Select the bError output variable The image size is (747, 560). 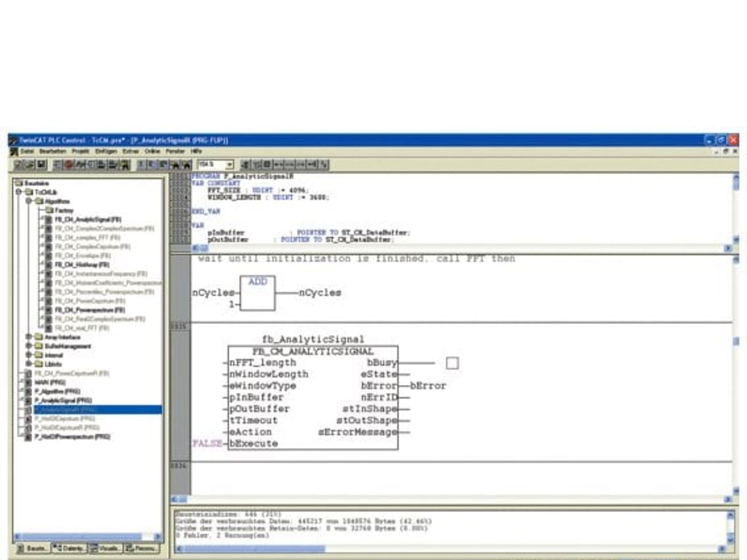(428, 386)
